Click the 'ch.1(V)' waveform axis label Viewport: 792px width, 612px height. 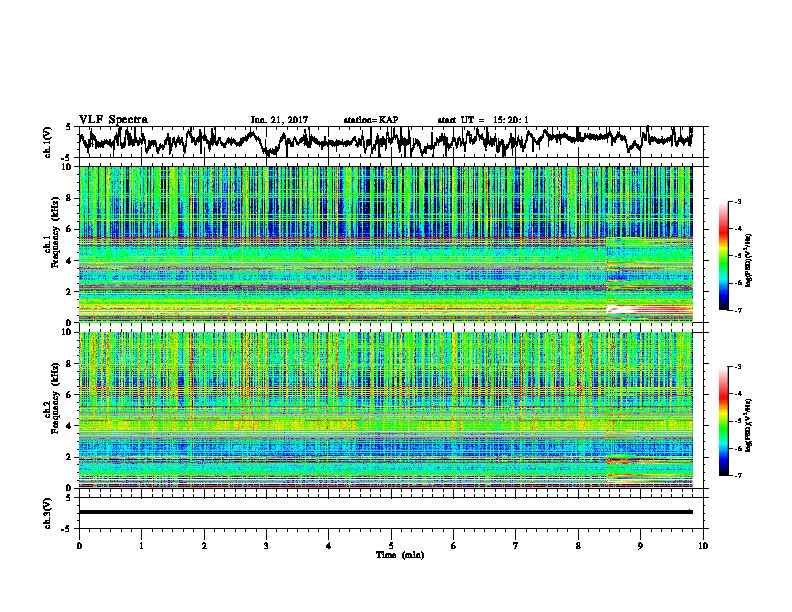(48, 142)
